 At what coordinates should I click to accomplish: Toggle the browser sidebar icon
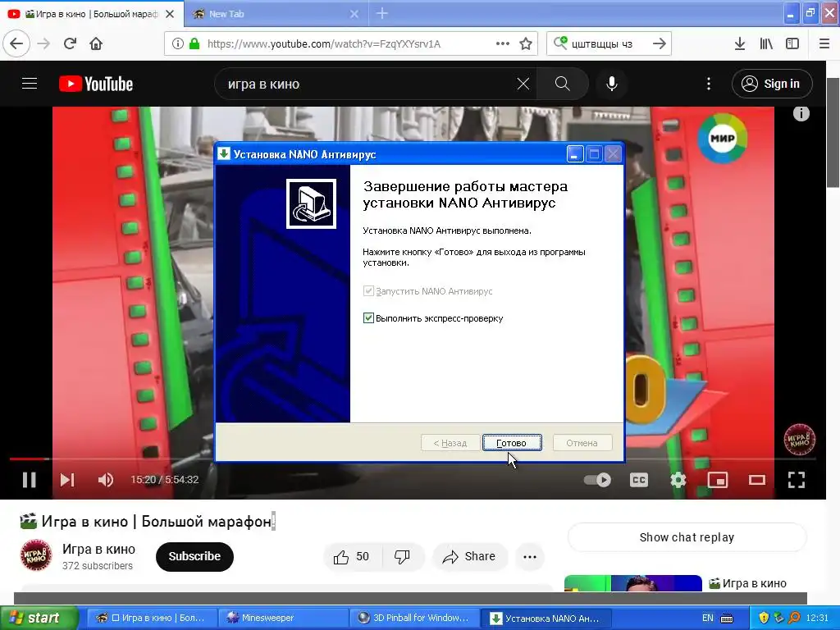pyautogui.click(x=792, y=43)
